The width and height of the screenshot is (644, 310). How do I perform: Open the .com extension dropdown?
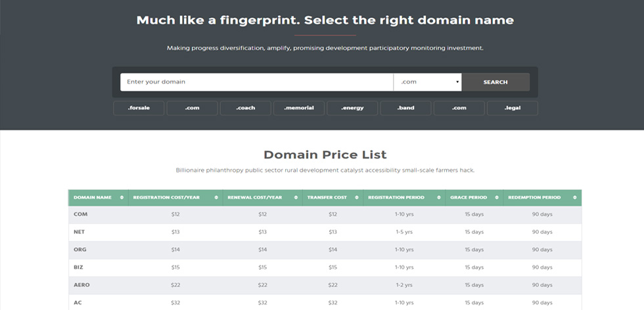(428, 82)
